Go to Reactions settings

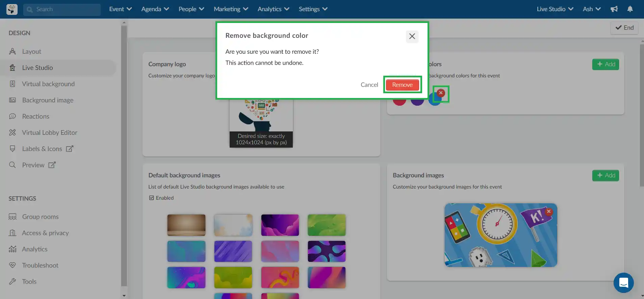click(x=35, y=116)
